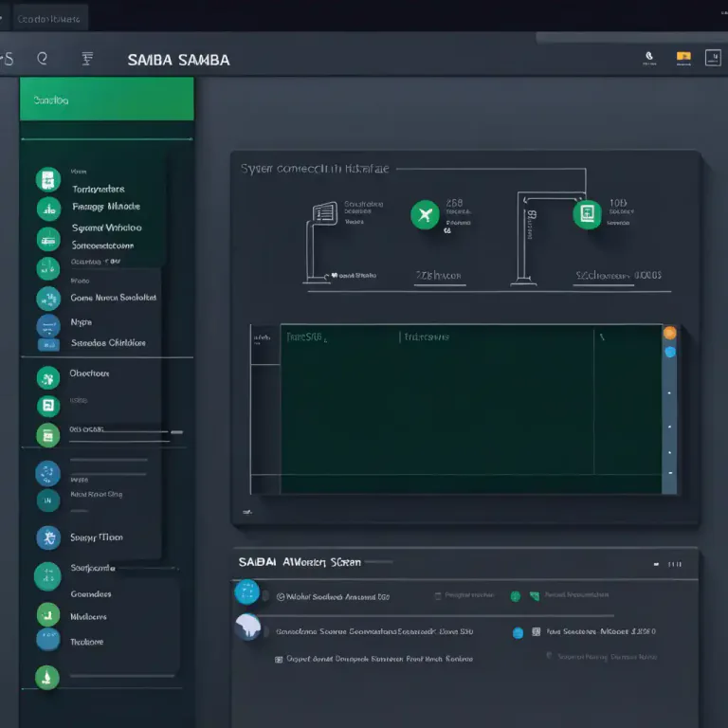
Task: Click the Tritcoovre column header in the table
Action: coord(427,337)
